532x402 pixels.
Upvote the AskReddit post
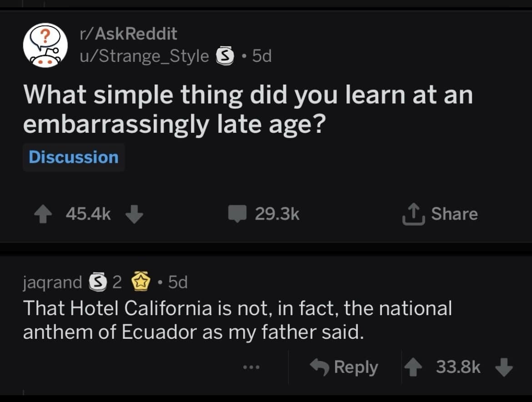43,214
